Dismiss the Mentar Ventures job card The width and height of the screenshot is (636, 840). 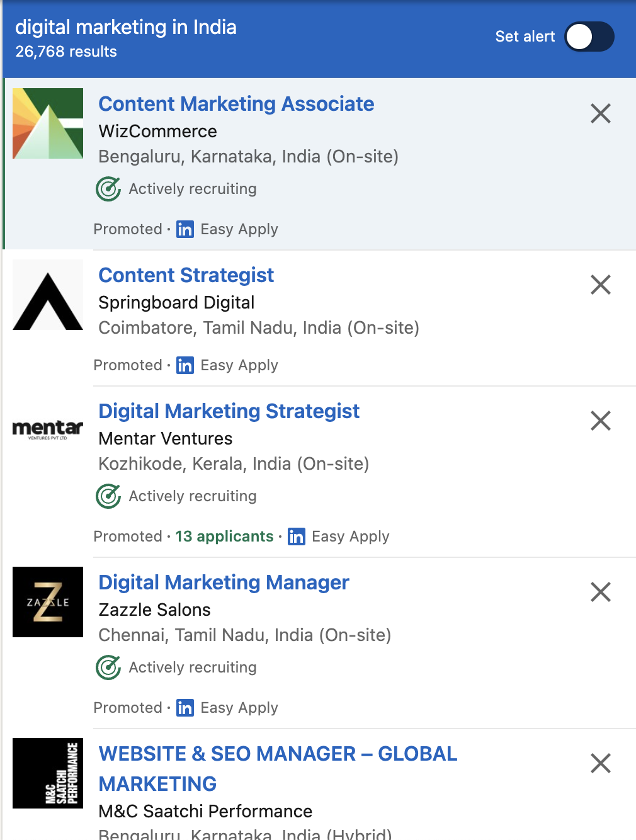click(601, 421)
